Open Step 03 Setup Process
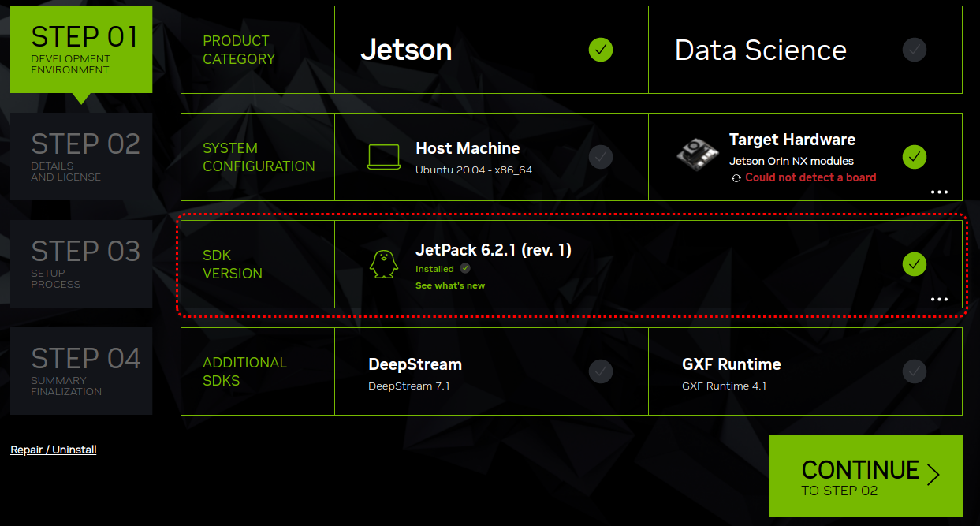The image size is (980, 526). (x=80, y=263)
